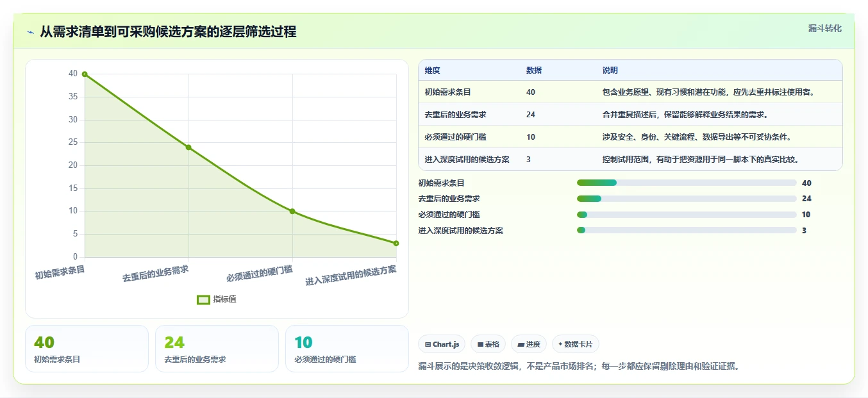Click table cell 初始需求条目
The width and height of the screenshot is (868, 398).
[447, 92]
